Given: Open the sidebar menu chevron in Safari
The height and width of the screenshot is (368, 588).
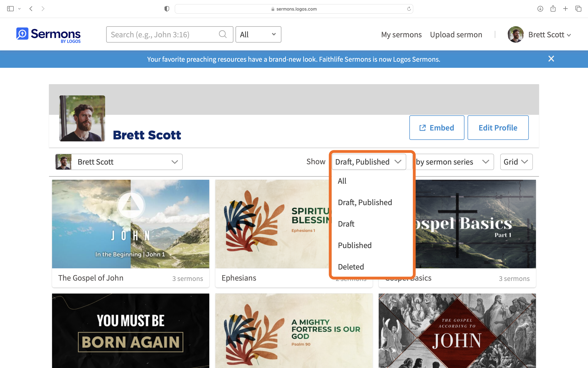Looking at the screenshot, I should 19,9.
